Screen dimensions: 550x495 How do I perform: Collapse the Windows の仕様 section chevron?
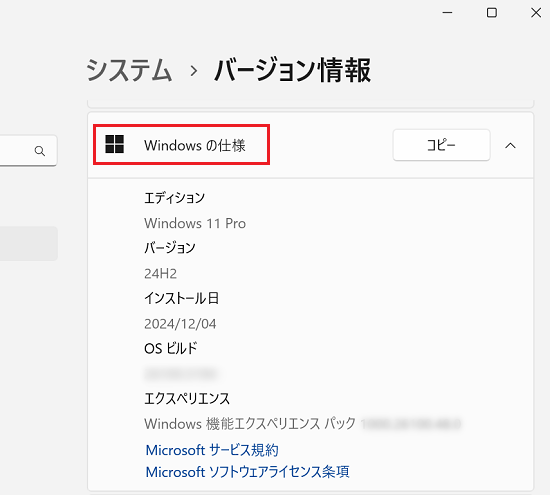(510, 145)
